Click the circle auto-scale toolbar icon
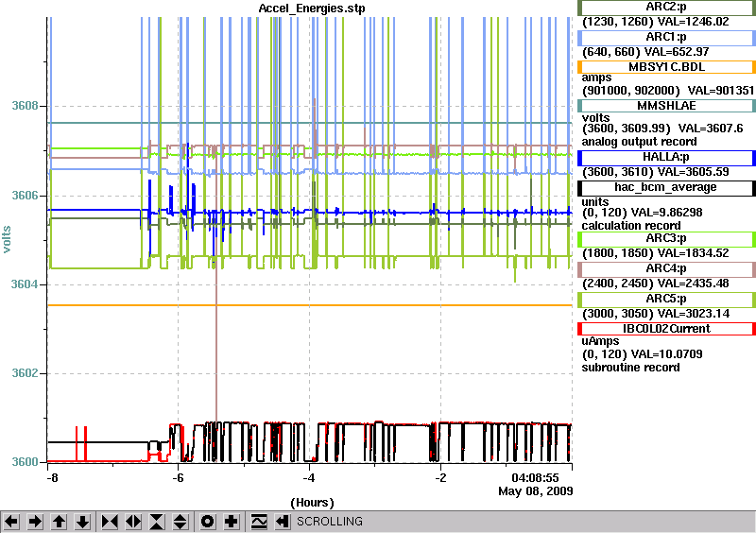The image size is (756, 533). point(207,522)
